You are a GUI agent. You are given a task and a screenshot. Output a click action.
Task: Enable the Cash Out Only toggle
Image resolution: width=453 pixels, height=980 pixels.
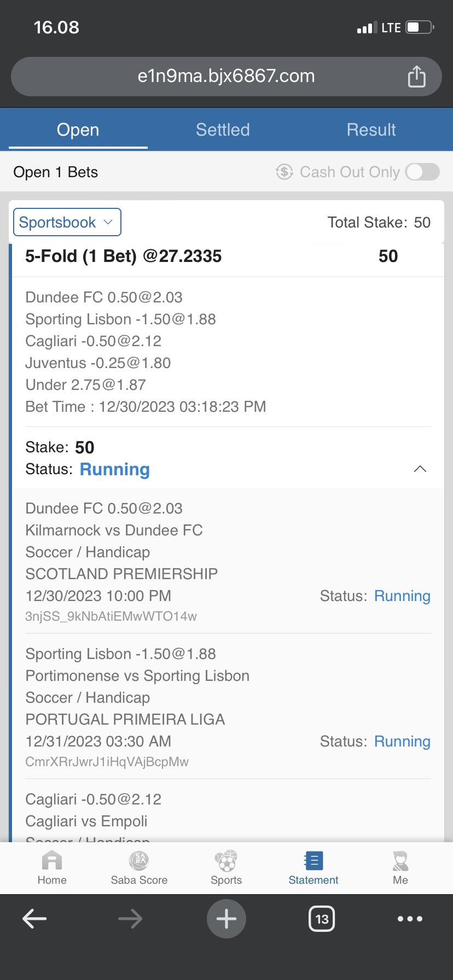422,172
